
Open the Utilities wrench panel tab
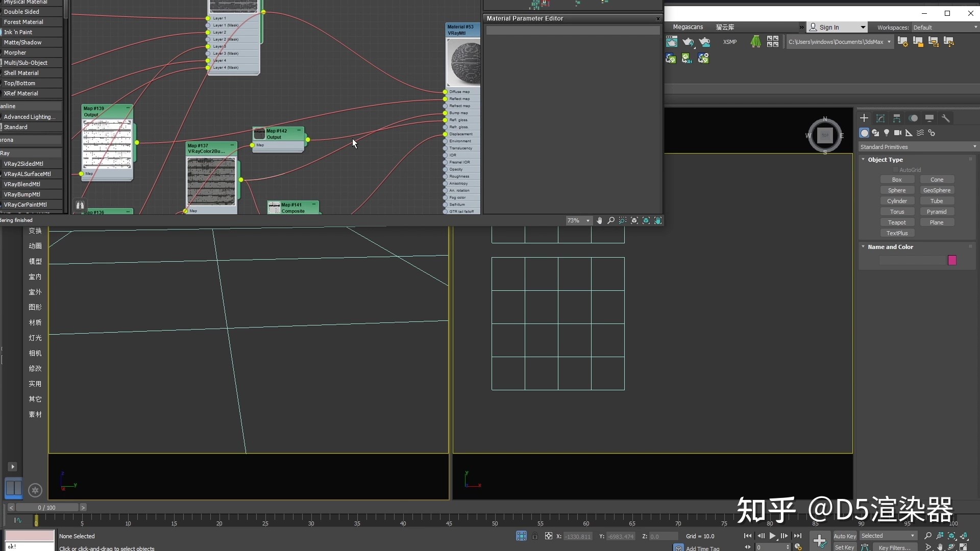click(946, 118)
